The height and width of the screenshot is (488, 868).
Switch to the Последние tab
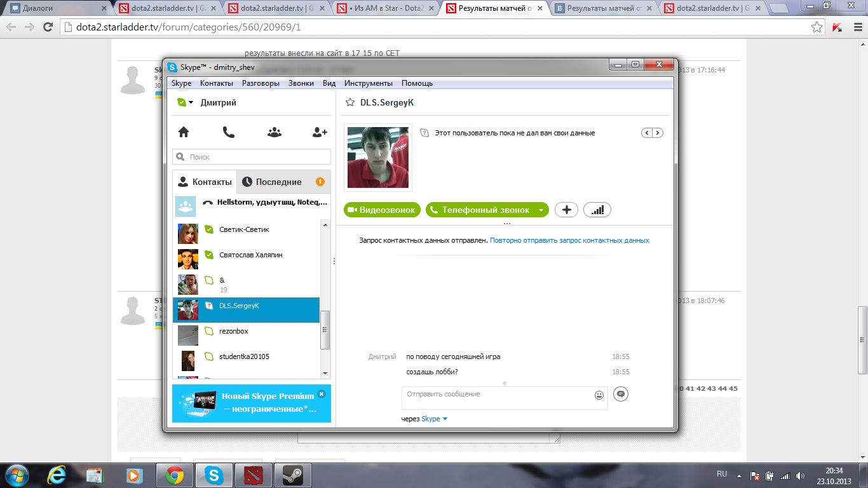coord(283,182)
